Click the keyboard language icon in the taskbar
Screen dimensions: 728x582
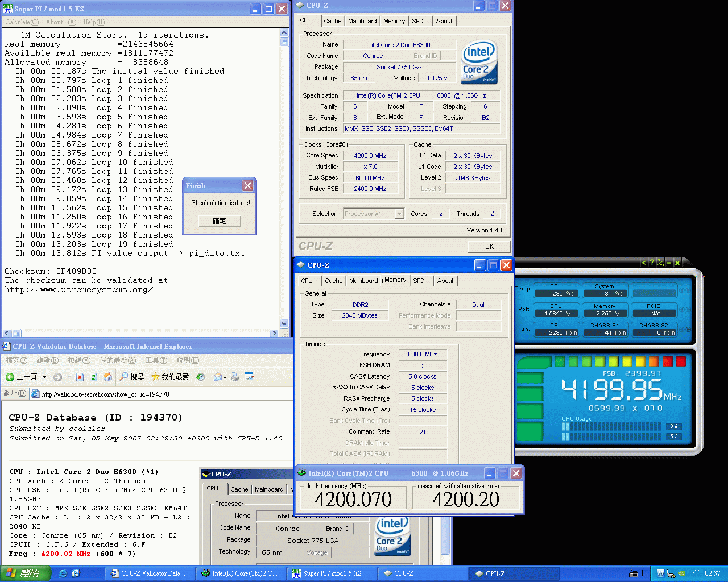[634, 573]
